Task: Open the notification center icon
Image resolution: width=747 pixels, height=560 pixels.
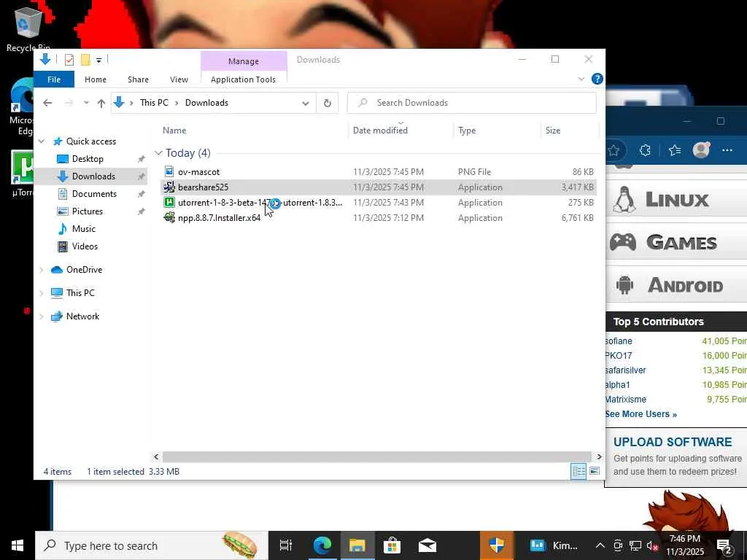Action: [724, 546]
